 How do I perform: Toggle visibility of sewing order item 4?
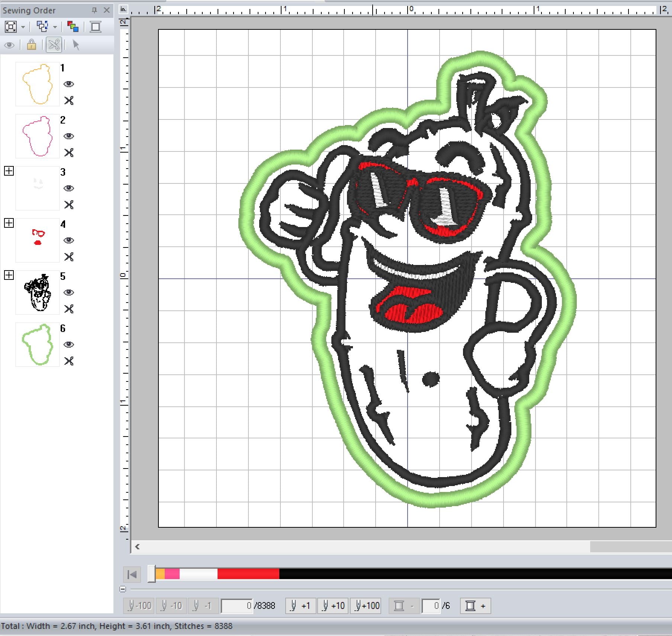coord(69,240)
